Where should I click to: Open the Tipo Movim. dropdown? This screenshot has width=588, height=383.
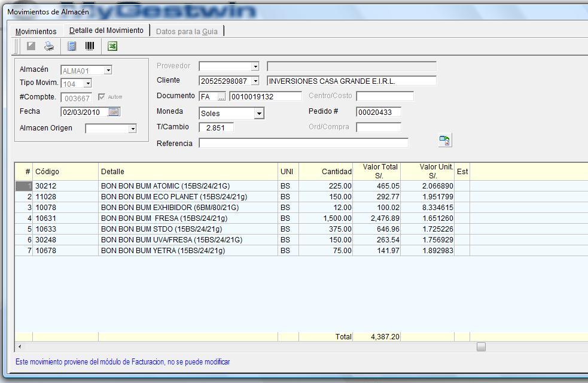[88, 83]
